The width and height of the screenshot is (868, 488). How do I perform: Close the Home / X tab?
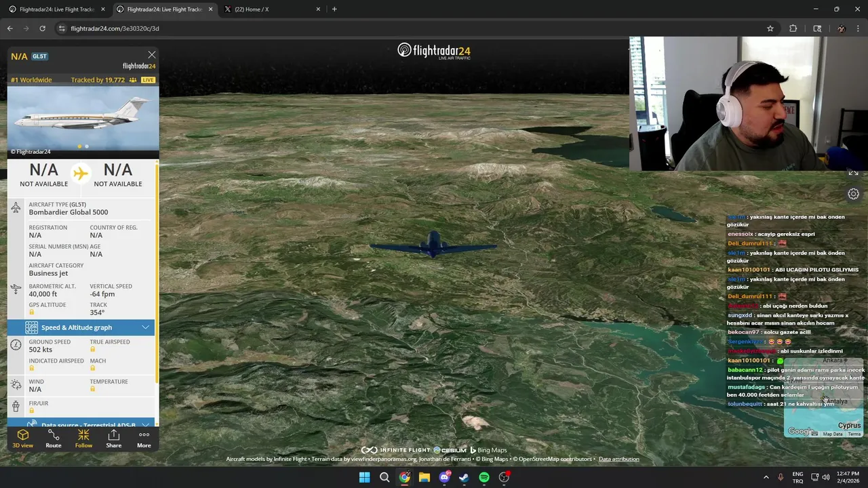(318, 9)
